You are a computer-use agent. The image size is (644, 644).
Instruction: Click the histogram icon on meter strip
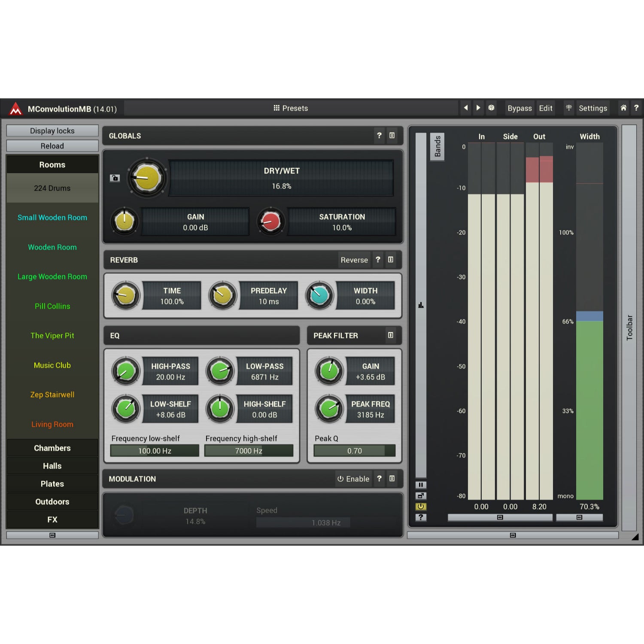coord(421,305)
